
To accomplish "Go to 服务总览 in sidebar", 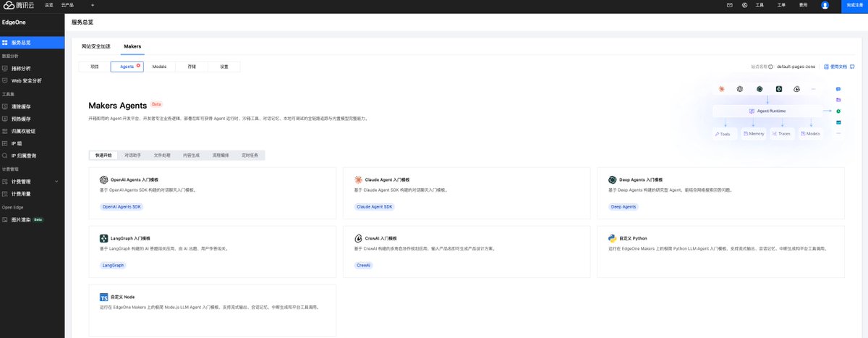I will 32,43.
